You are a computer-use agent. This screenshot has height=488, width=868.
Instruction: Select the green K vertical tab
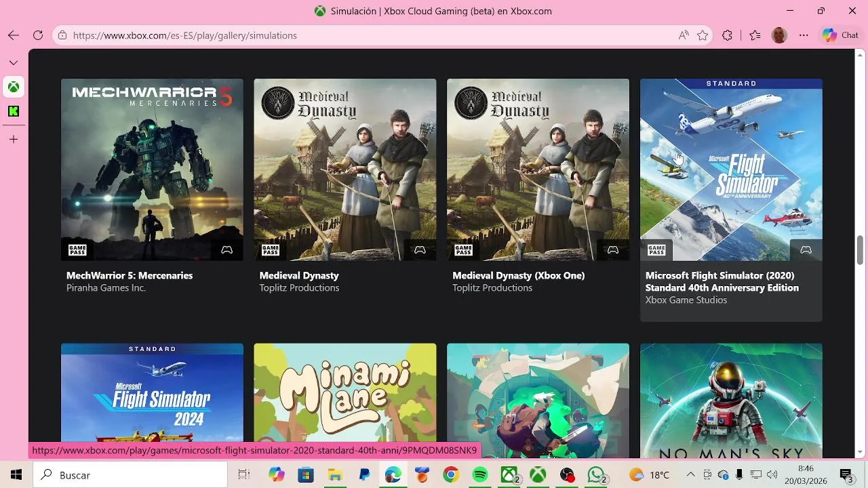(14, 111)
